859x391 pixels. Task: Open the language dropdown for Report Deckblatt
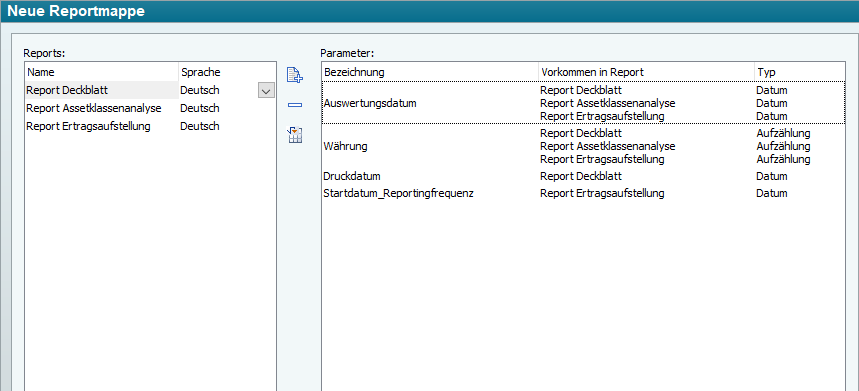[x=266, y=91]
